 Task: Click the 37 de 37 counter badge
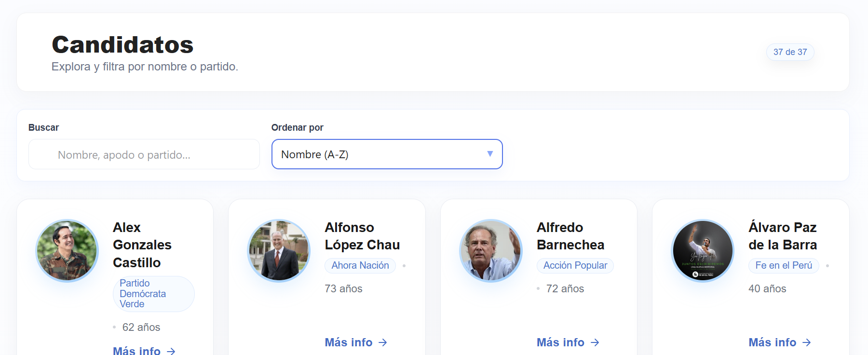[790, 52]
